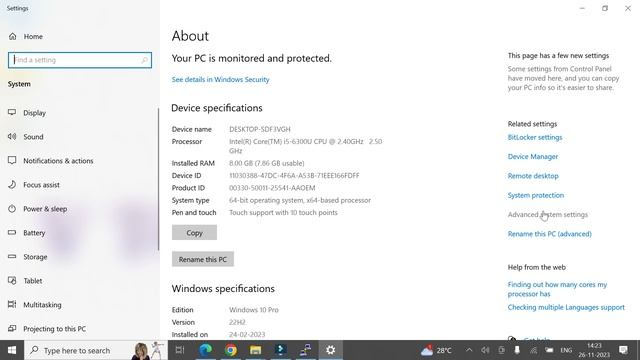Open the Windows Start menu
640x360 pixels.
point(12,350)
